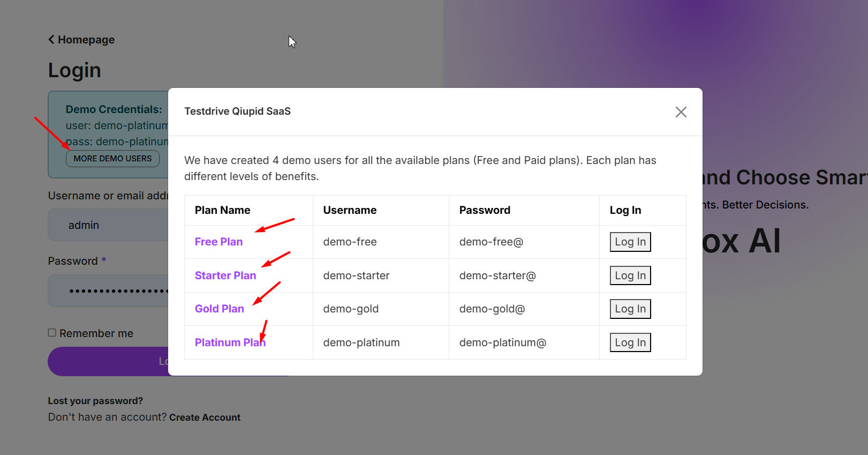Click the Login page heading
This screenshot has width=868, height=455.
pos(74,70)
